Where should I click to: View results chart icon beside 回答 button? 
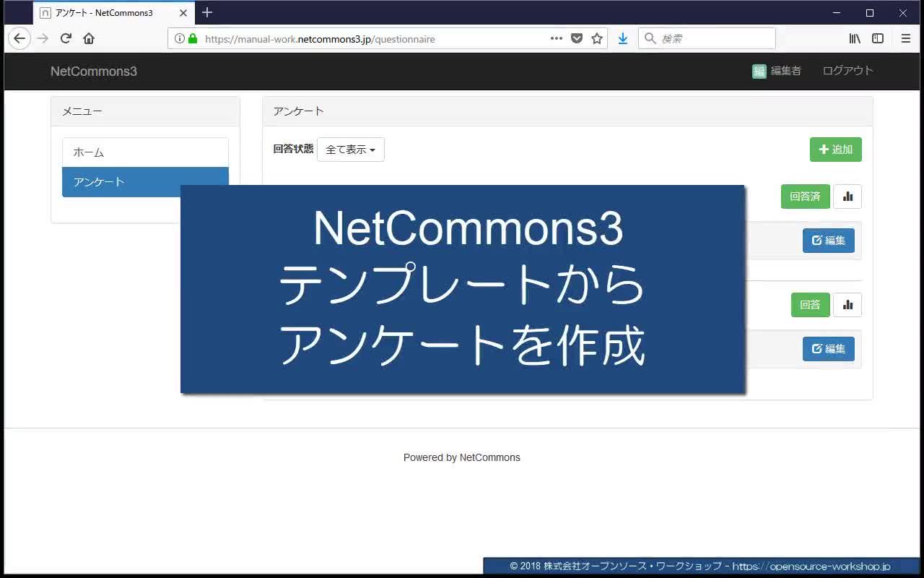(x=847, y=305)
